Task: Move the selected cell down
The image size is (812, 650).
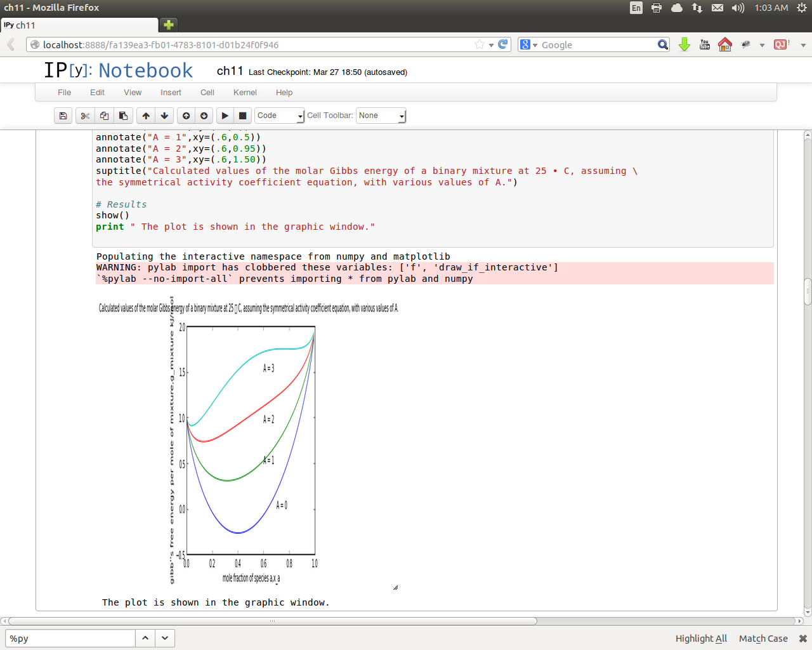Action: 164,116
